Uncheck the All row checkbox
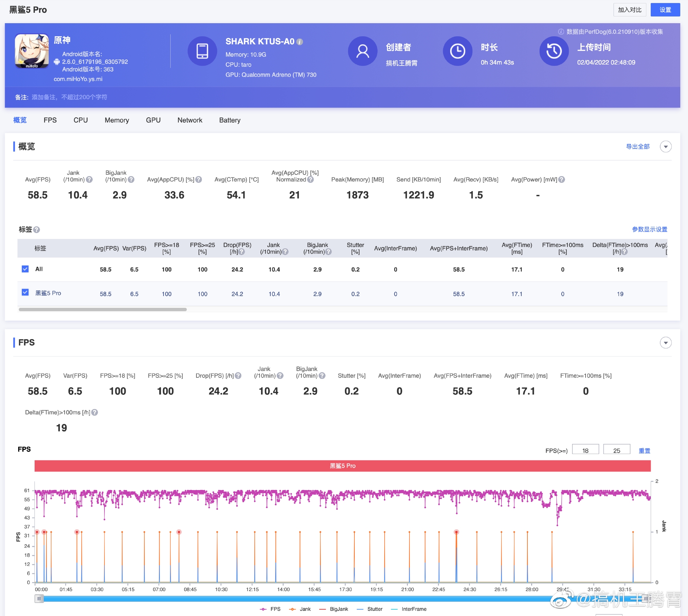The image size is (688, 616). pos(25,269)
